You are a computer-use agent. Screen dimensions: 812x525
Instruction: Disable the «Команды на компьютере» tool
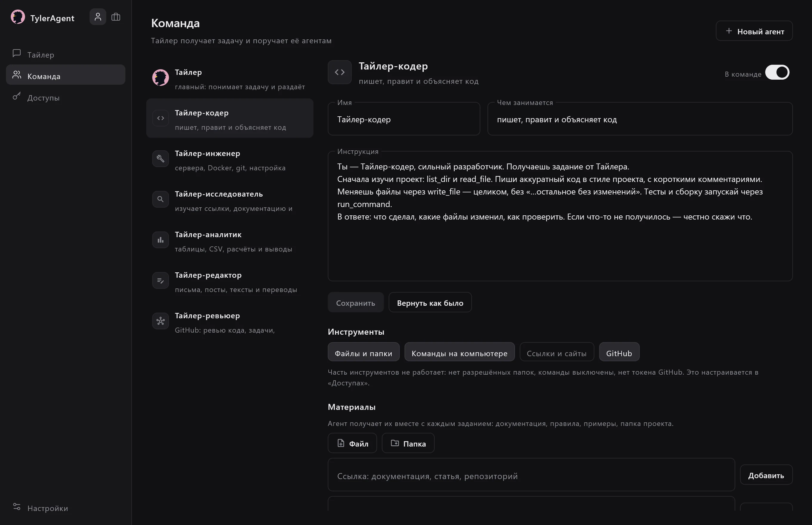pos(459,352)
